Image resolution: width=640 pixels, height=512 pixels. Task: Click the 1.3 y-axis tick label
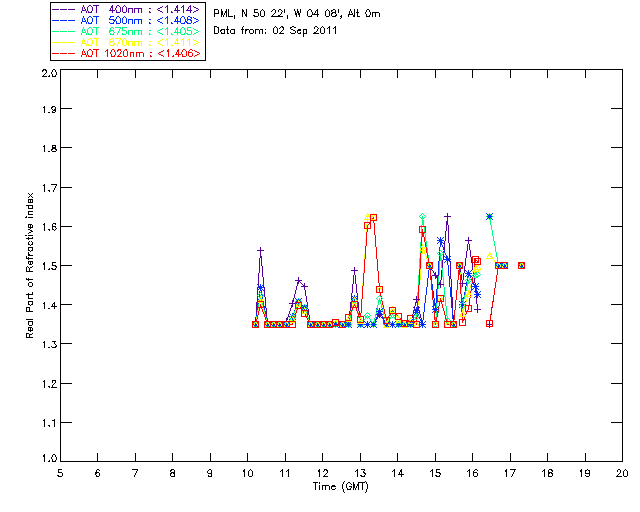click(49, 344)
